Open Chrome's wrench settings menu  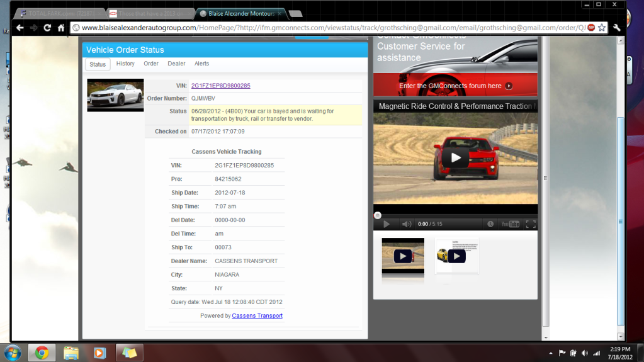click(x=616, y=28)
